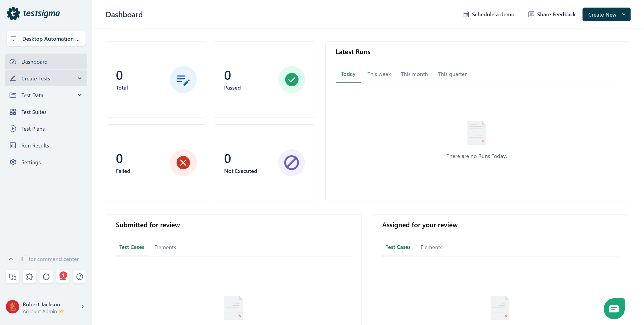Switch Latest Runs to This week tab
The height and width of the screenshot is (325, 644).
pos(379,74)
